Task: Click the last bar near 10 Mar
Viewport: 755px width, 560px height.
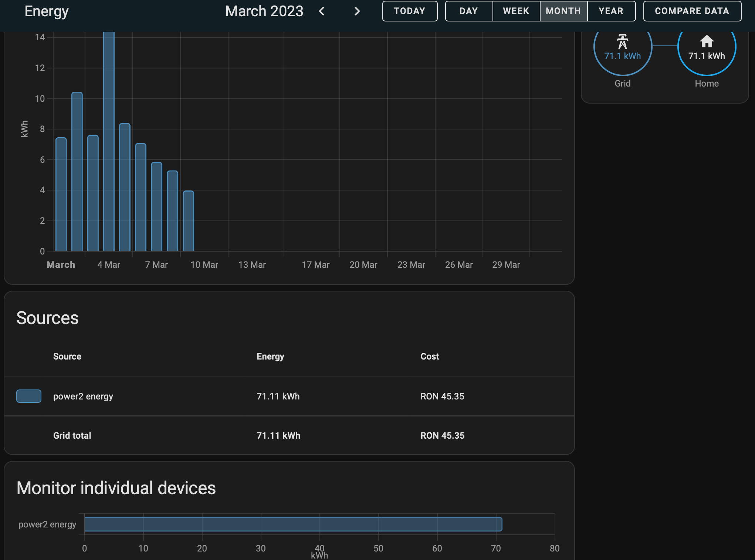Action: pyautogui.click(x=189, y=221)
